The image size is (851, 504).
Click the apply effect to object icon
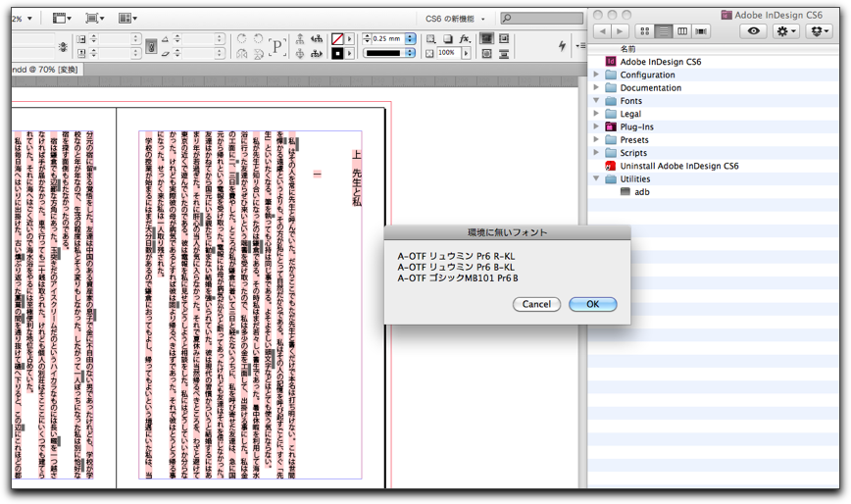click(430, 39)
